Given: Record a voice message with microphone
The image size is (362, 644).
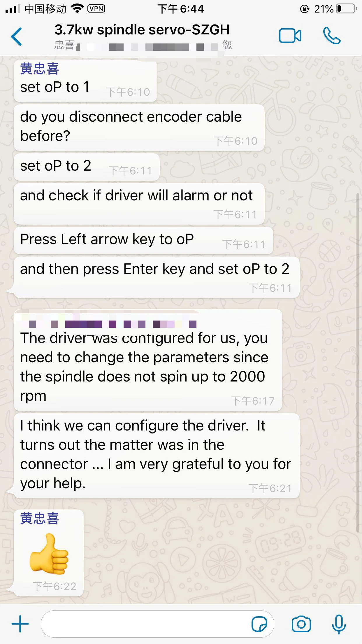Looking at the screenshot, I should [339, 624].
